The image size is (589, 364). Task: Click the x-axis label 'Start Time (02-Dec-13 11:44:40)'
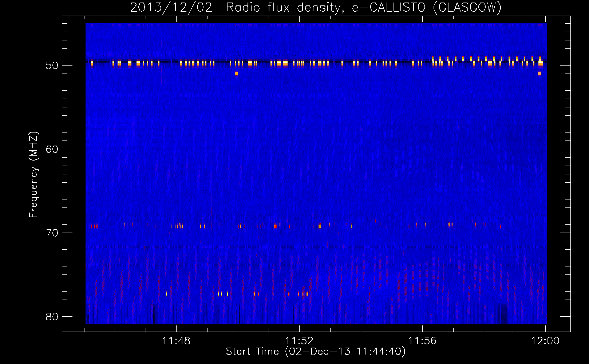[316, 352]
